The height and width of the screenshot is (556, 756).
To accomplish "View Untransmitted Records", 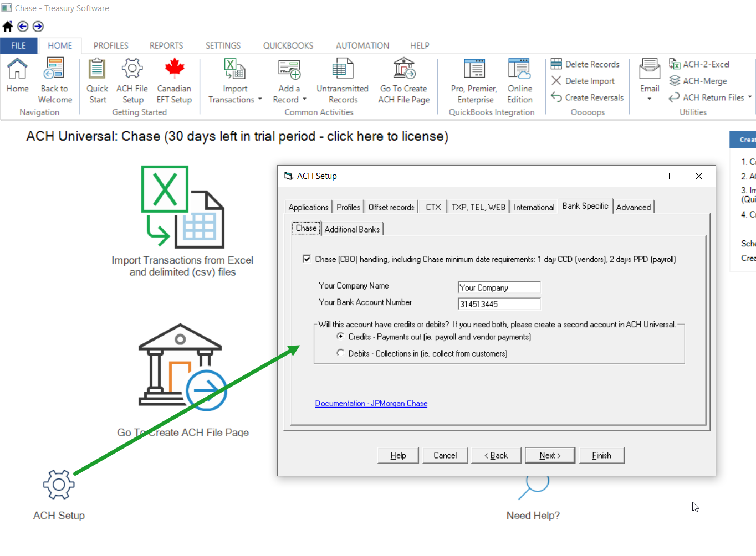I will point(343,81).
